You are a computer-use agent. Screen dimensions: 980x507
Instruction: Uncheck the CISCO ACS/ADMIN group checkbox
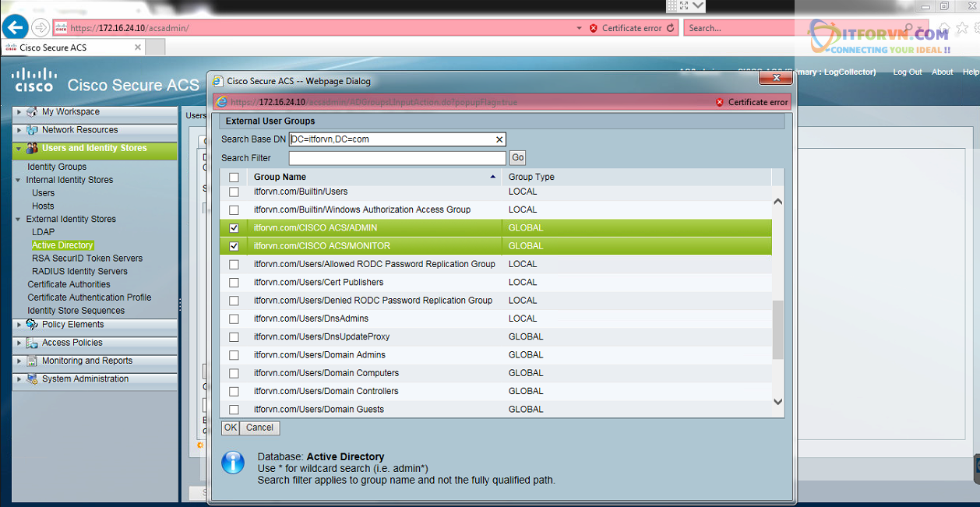pyautogui.click(x=234, y=228)
